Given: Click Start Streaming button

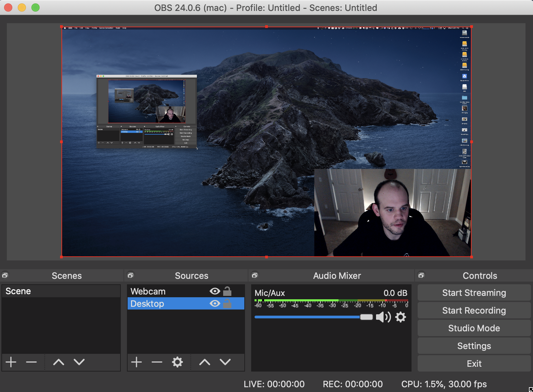Looking at the screenshot, I should click(x=474, y=293).
